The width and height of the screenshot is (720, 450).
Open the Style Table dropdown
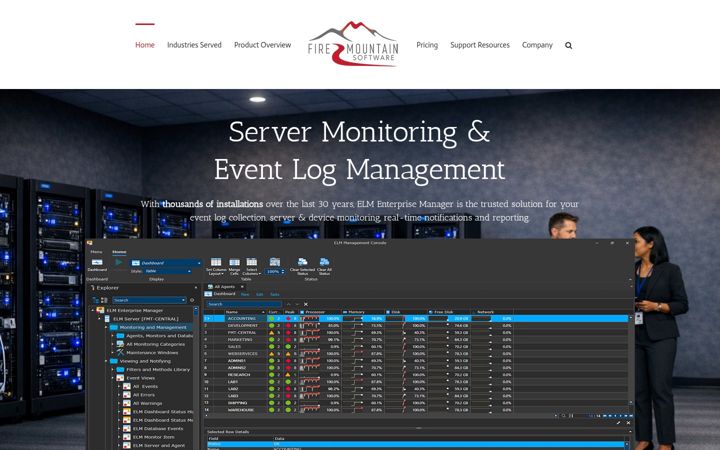168,271
